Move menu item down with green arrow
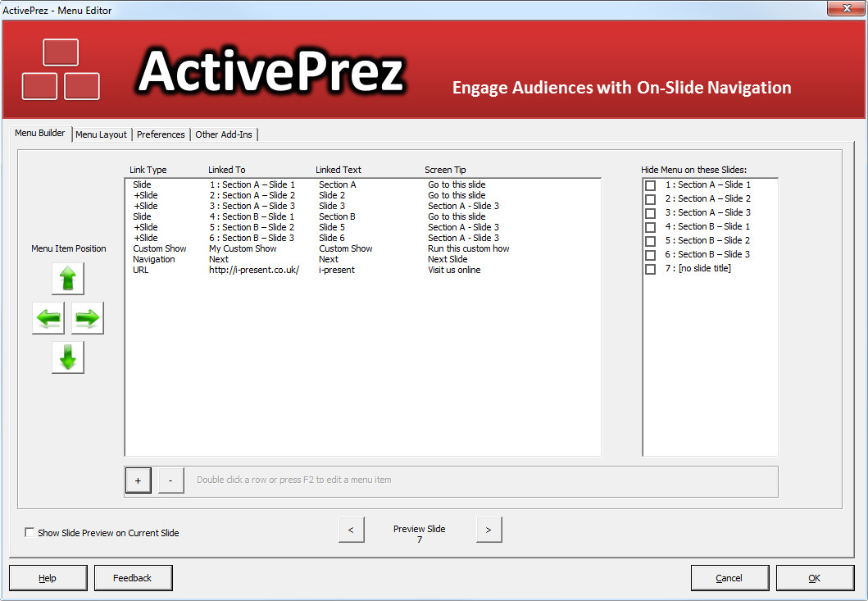Viewport: 868px width, 601px height. 68,357
